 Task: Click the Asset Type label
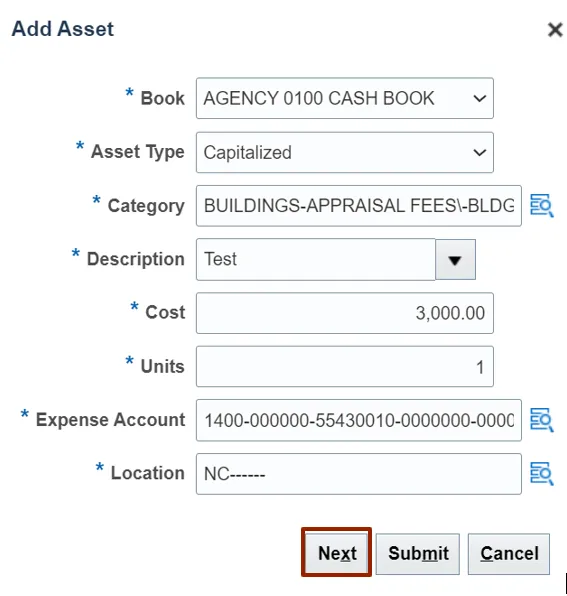138,152
